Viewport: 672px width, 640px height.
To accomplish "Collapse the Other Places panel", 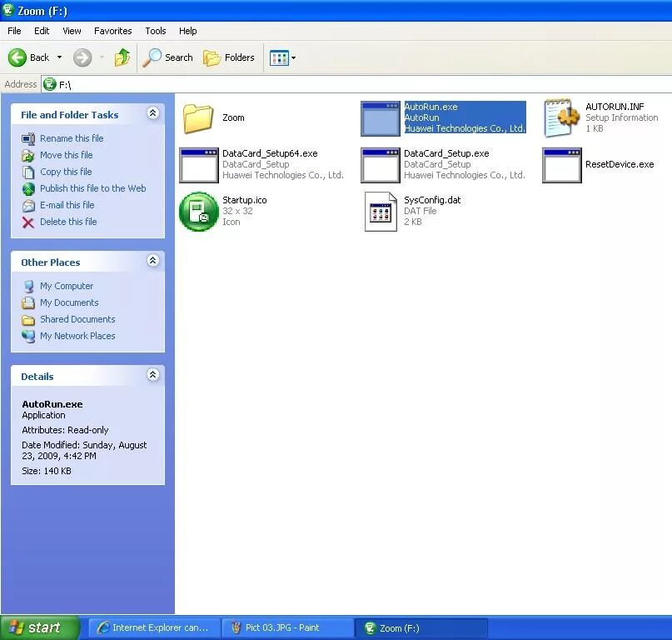I will tap(153, 261).
